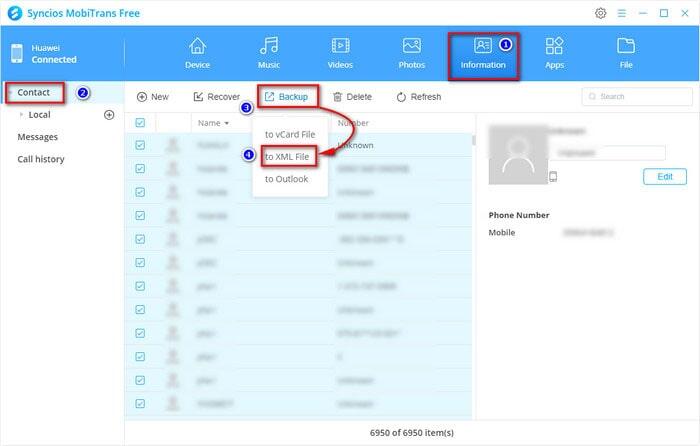Go to the Music section

(268, 52)
